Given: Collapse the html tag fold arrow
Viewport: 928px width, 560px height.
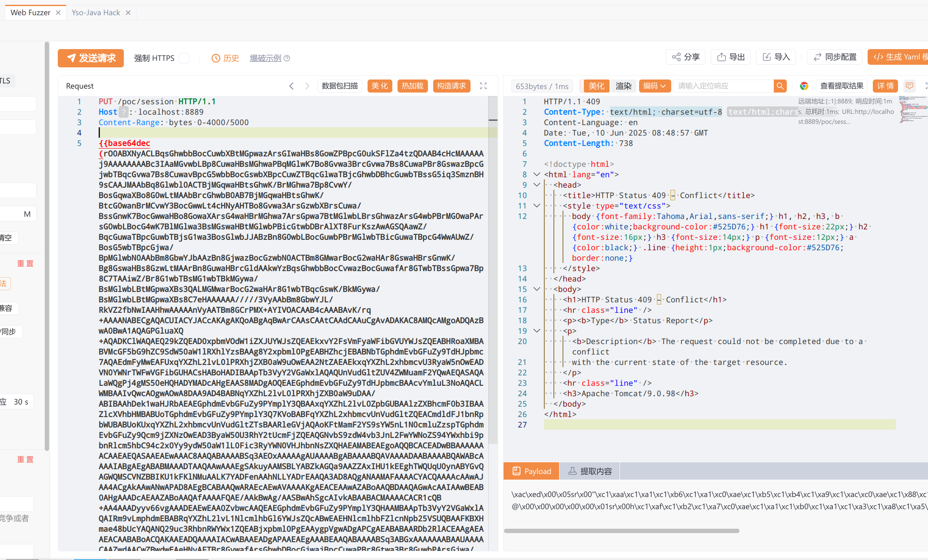Looking at the screenshot, I should [x=537, y=174].
